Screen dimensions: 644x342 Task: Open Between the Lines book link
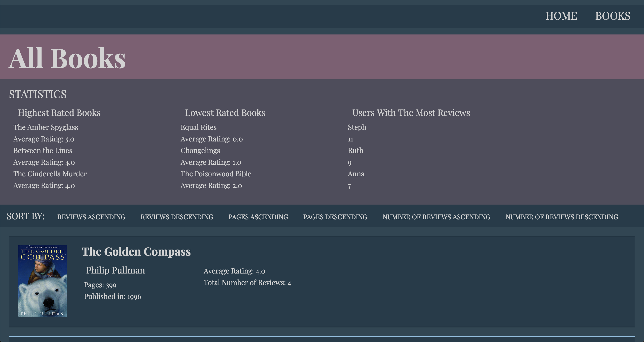point(43,151)
